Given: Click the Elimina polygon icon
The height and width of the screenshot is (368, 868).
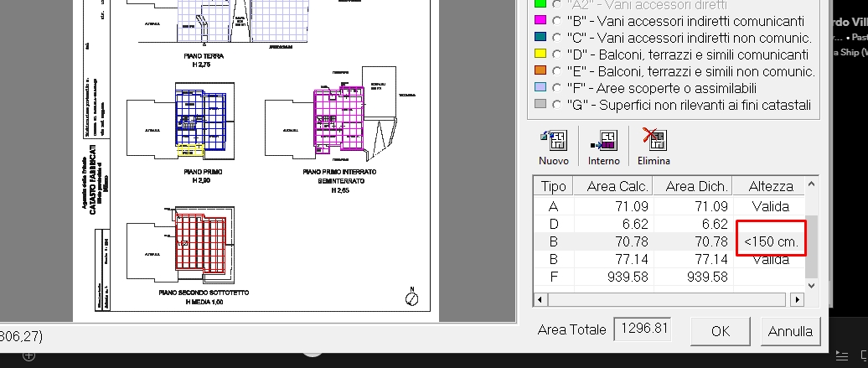Looking at the screenshot, I should pyautogui.click(x=654, y=141).
